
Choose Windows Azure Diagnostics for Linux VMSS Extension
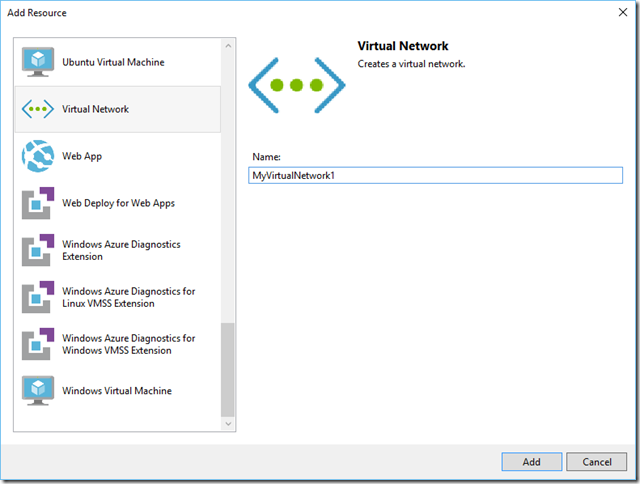tap(129, 297)
